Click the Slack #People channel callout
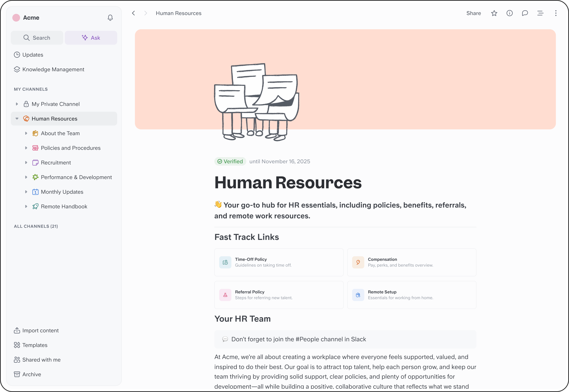This screenshot has height=392, width=569. 345,339
